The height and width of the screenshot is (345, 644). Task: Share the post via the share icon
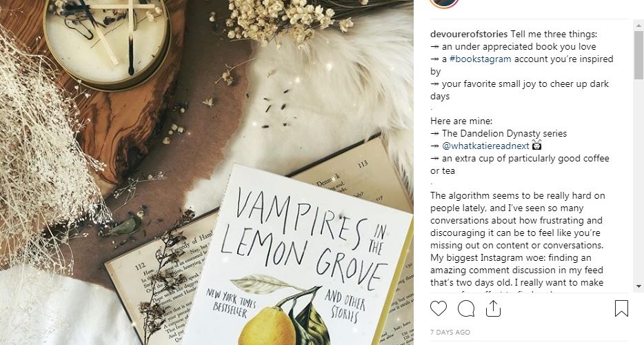coord(493,308)
